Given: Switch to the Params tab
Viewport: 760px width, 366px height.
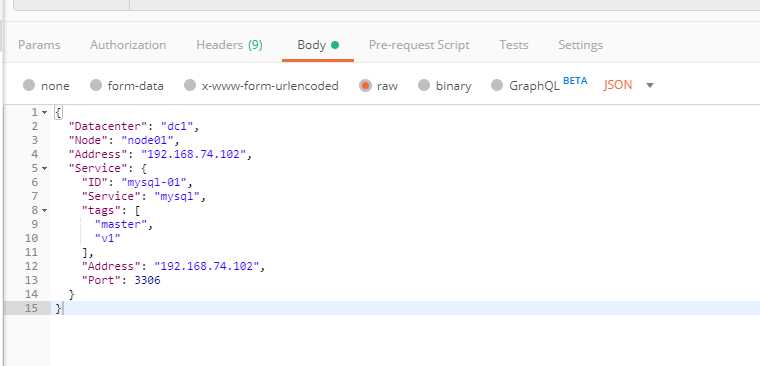Looking at the screenshot, I should [x=39, y=45].
